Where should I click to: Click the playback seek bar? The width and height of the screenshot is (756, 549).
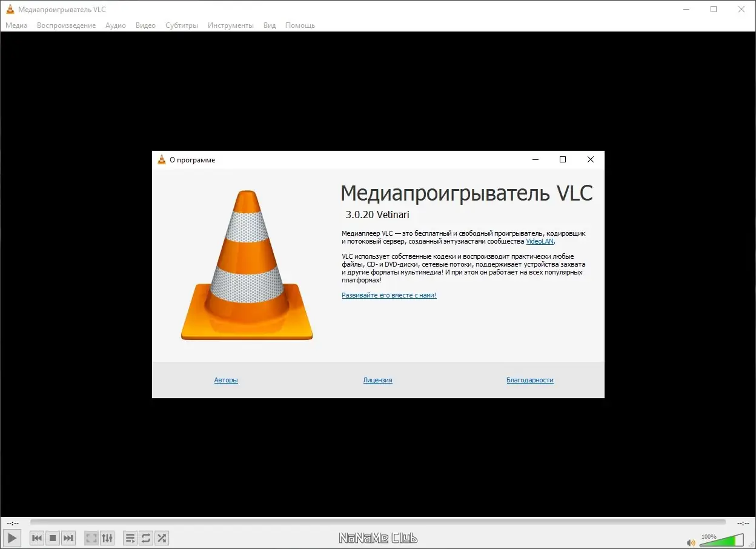[378, 522]
